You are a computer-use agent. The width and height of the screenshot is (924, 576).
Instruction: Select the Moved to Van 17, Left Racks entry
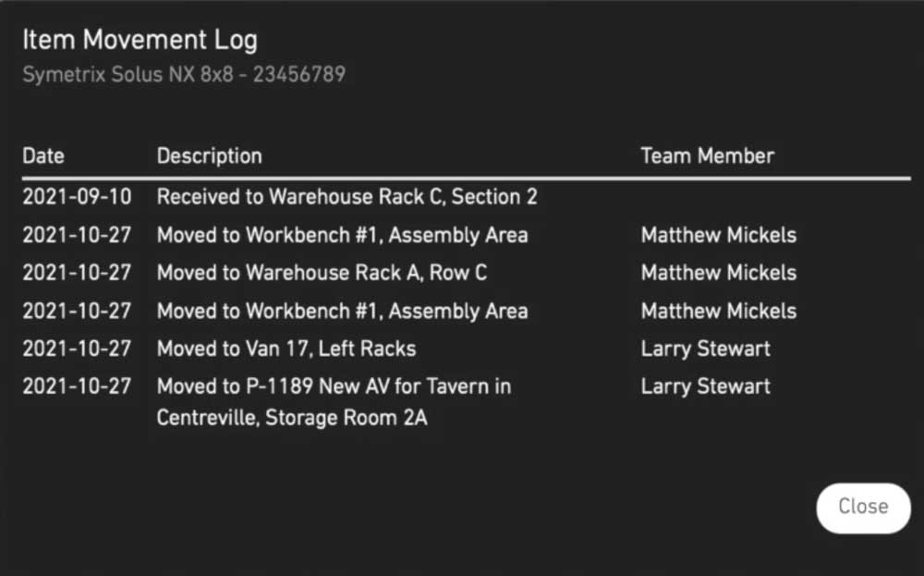[286, 349]
